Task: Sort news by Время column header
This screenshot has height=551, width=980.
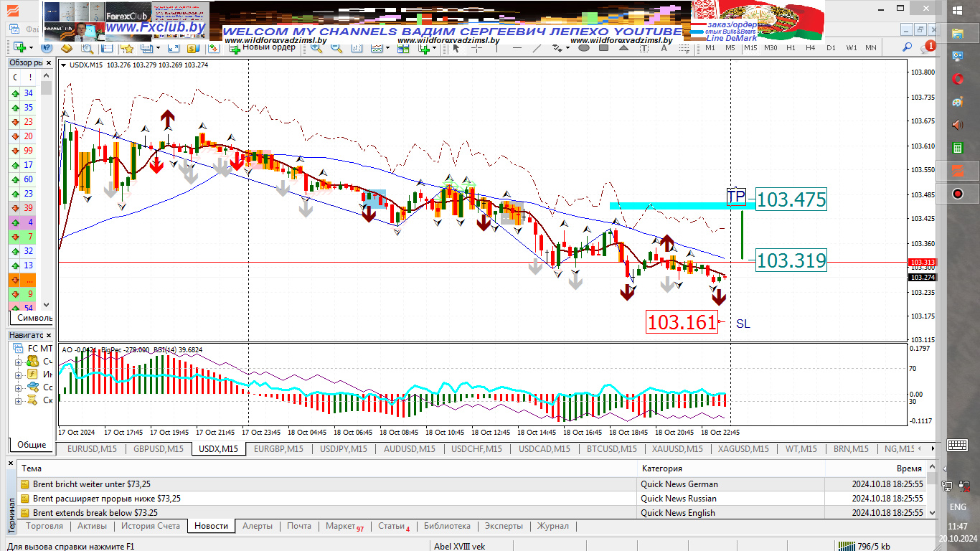Action: [875, 468]
